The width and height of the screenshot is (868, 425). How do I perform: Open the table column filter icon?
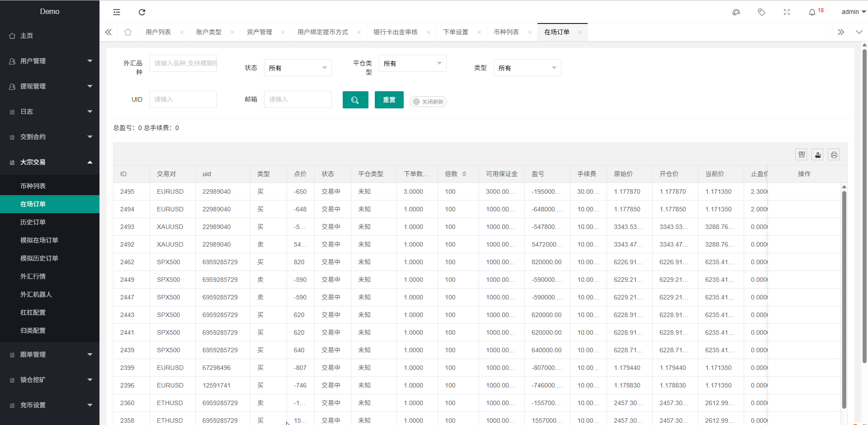click(802, 155)
